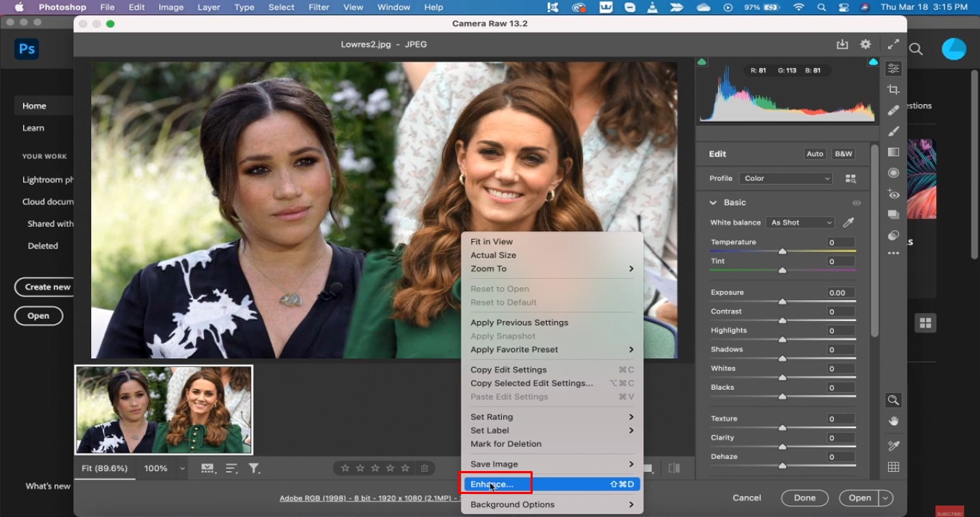Select the Hand tool
This screenshot has height=517, width=980.
[893, 421]
